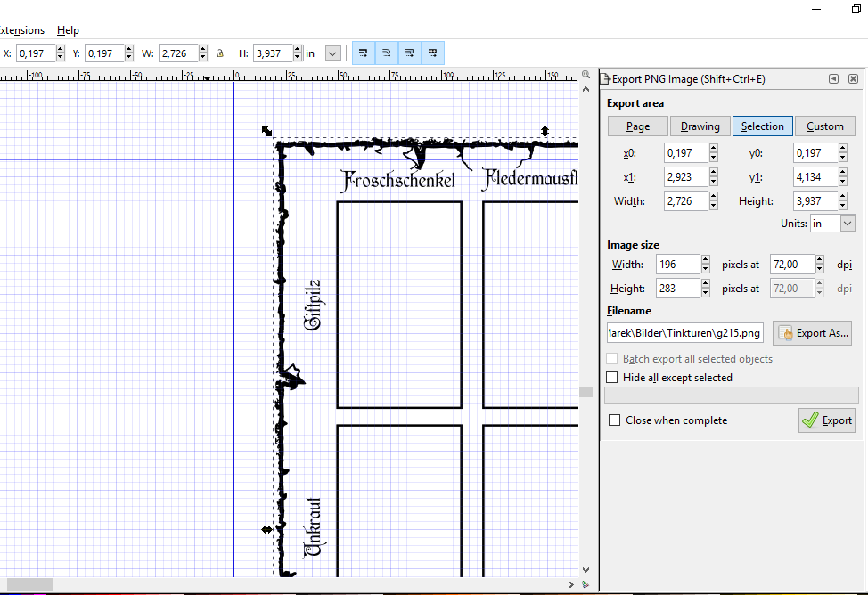Viewport: 868px width, 595px height.
Task: Click the Export PNG document icon in panel titlebar
Action: pos(606,78)
